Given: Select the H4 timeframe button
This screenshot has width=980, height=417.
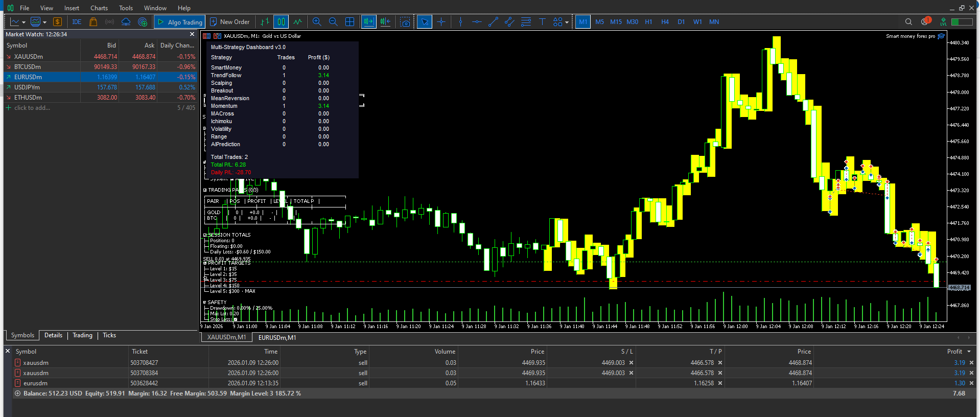Looking at the screenshot, I should [x=665, y=22].
